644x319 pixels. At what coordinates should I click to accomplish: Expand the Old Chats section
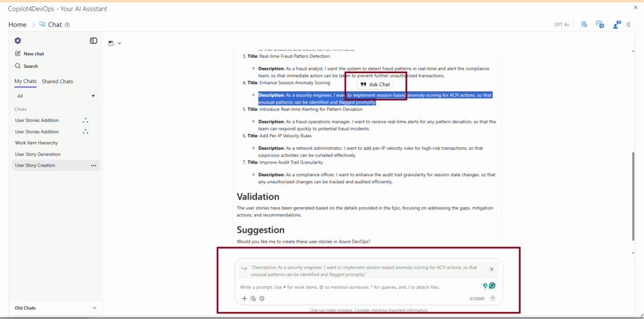55,308
